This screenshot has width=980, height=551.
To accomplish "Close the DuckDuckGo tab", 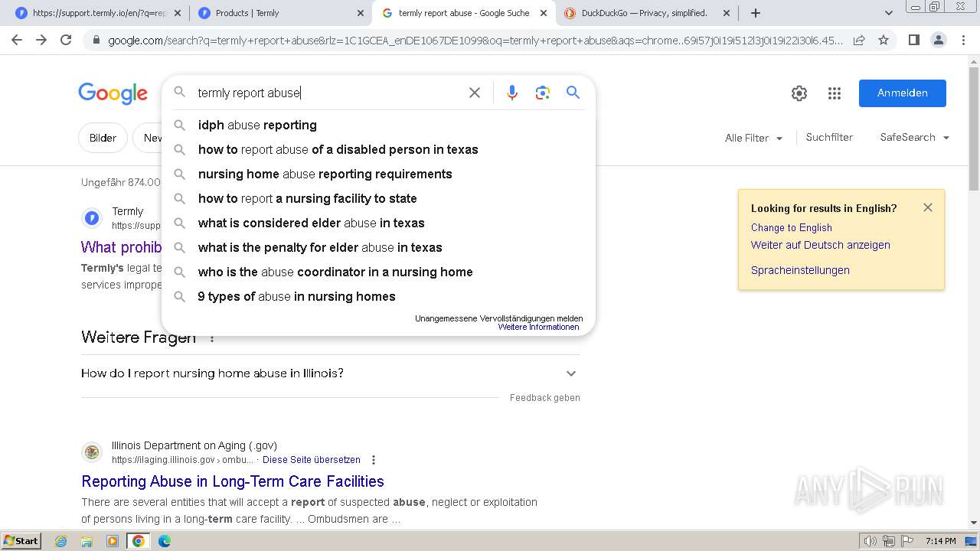I will pos(725,13).
